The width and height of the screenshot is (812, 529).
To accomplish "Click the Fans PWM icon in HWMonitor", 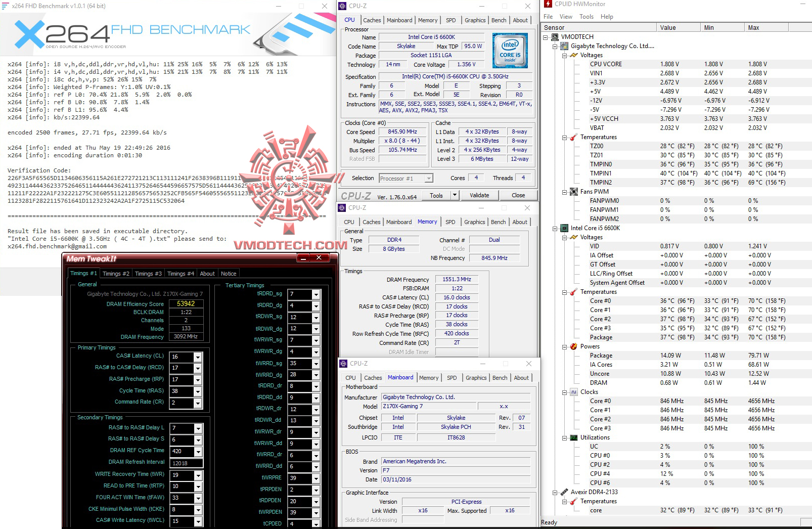I will tap(574, 192).
